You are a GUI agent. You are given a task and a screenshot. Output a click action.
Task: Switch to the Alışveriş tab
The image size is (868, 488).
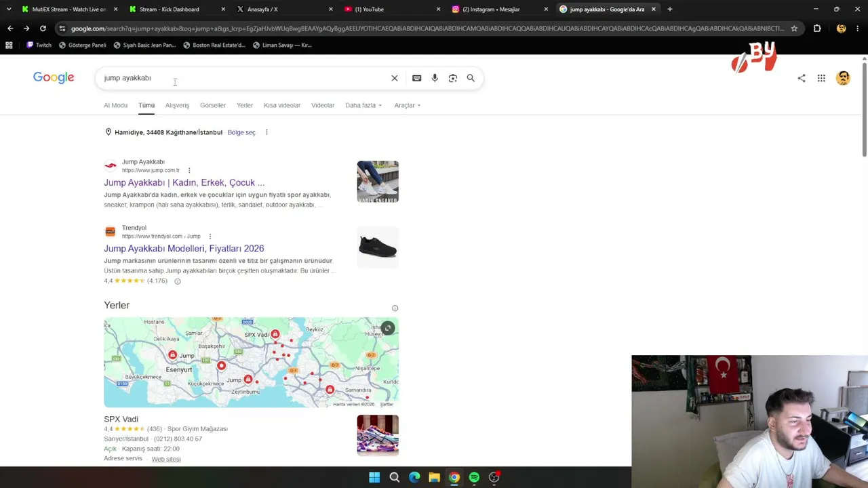point(177,105)
